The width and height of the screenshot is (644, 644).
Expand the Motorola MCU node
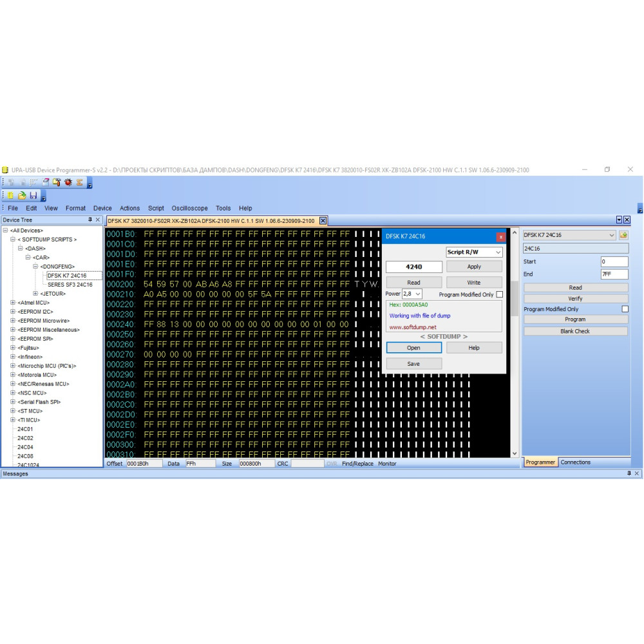coord(13,375)
